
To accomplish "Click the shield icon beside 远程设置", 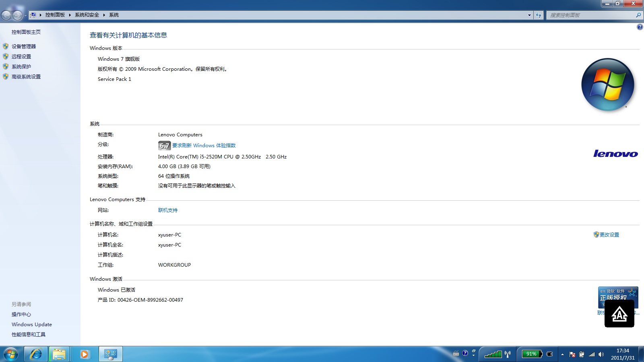I will click(6, 56).
